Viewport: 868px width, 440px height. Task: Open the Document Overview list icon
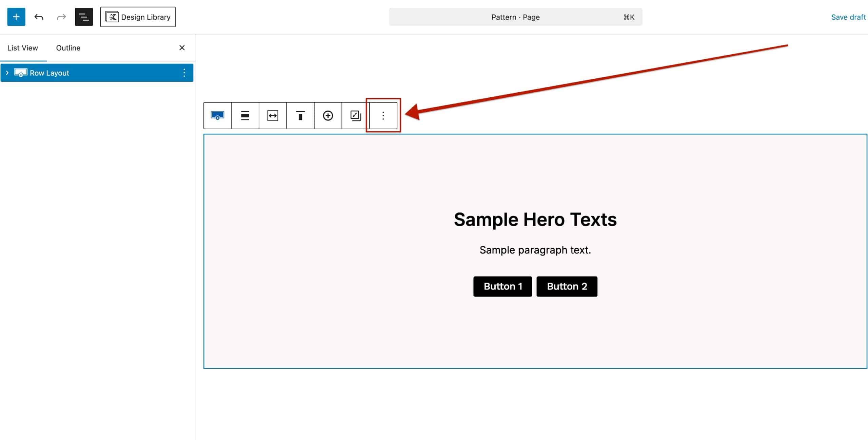pos(83,17)
